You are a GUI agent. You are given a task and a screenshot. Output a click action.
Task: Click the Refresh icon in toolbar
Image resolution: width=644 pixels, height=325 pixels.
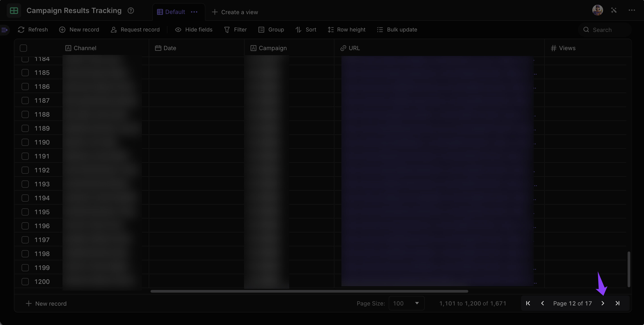(21, 30)
